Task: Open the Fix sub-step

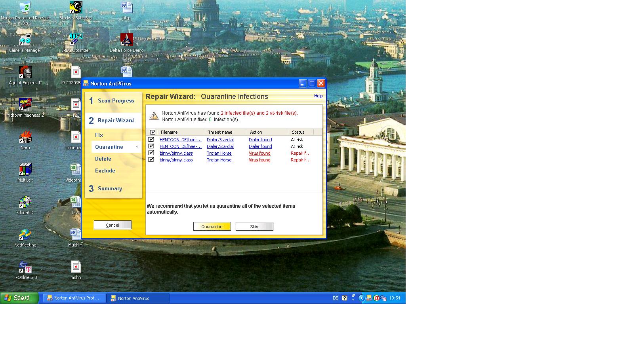Action: point(99,135)
